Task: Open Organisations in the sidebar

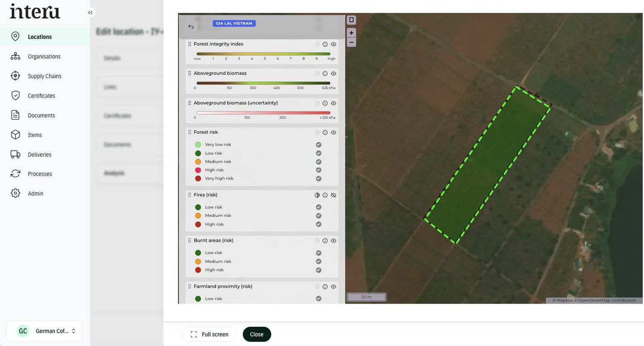Action: [x=45, y=56]
